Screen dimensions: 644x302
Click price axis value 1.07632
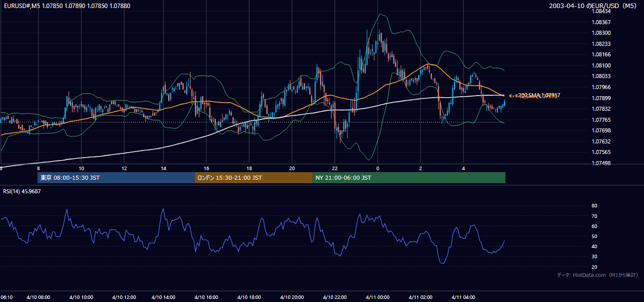(x=601, y=141)
